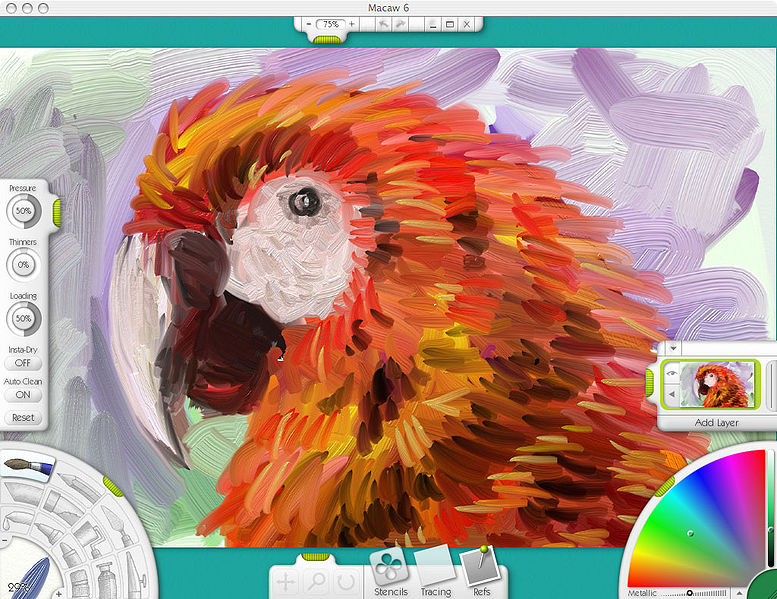Select the Eraser tool with torn edge
777x599 pixels.
(x=63, y=507)
